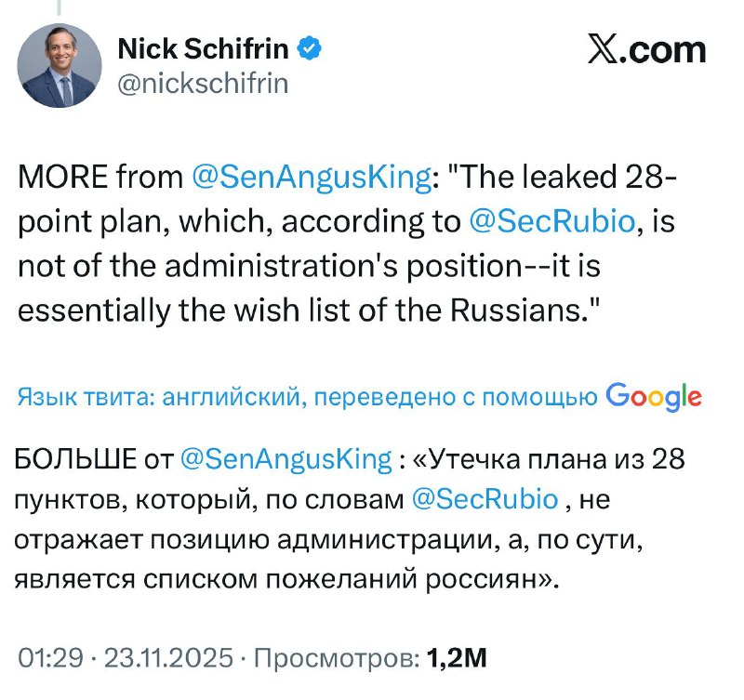
Task: Click the letter X of the X.com watermark
Action: coord(604,50)
